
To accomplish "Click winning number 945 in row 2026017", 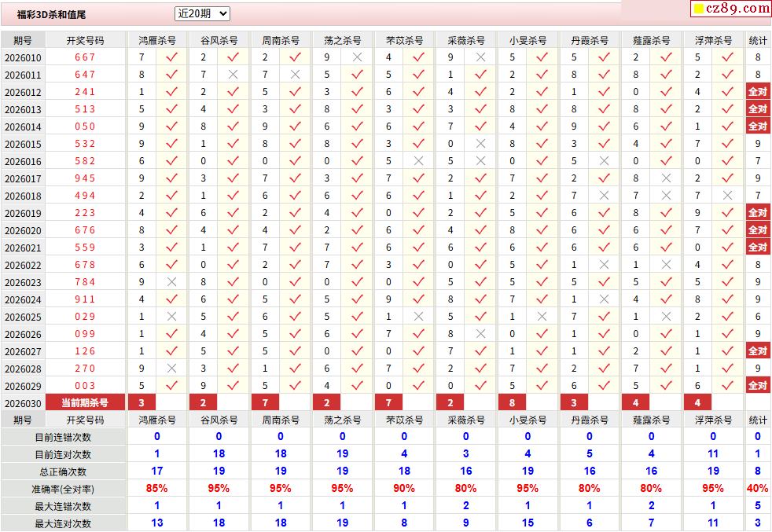I will [x=85, y=178].
